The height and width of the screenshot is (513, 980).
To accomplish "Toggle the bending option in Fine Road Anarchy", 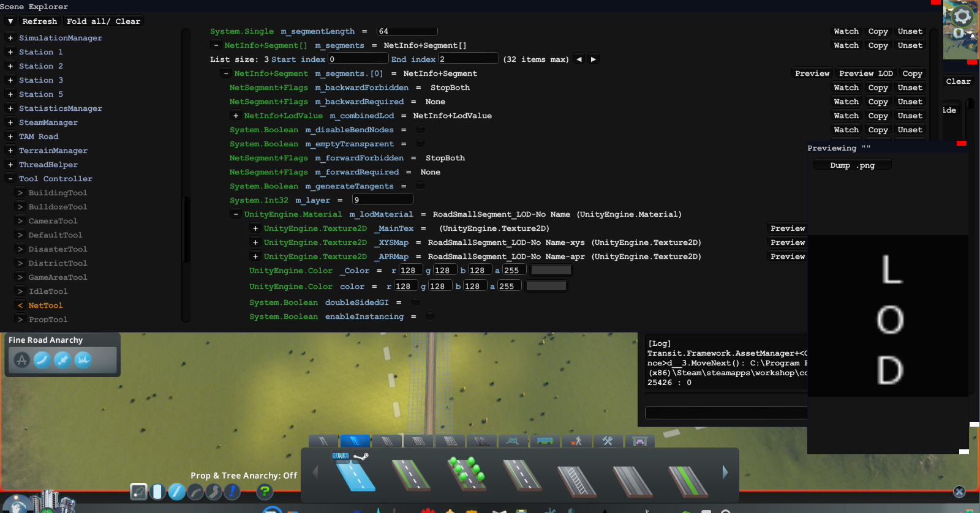I will click(42, 360).
